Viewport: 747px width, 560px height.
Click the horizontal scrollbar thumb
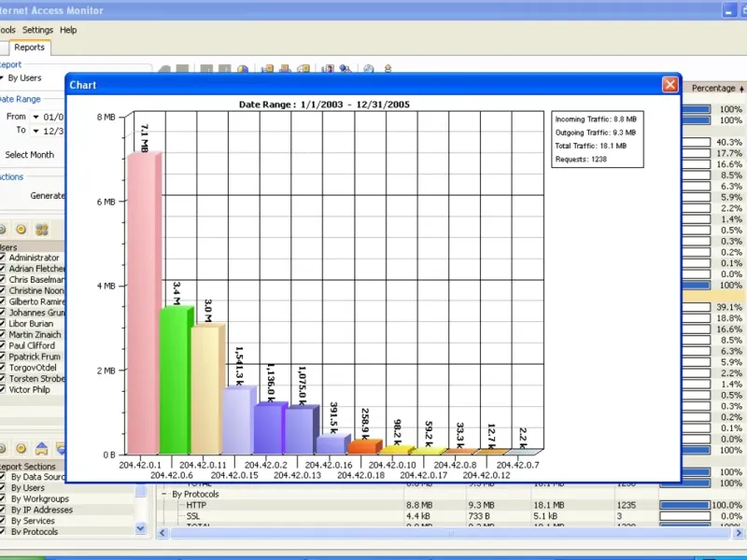tap(451, 533)
